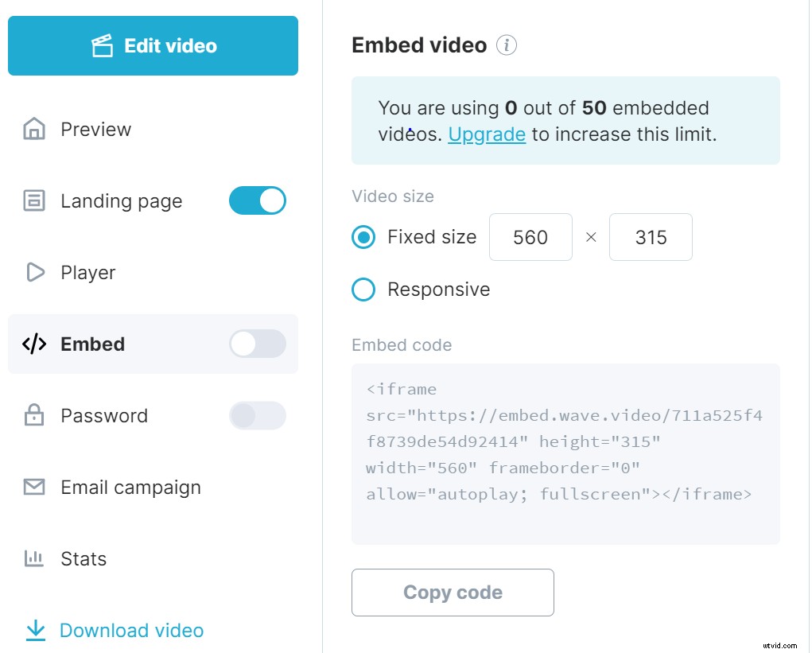812x653 pixels.
Task: Open the Email campaign envelope icon
Action: click(x=34, y=487)
